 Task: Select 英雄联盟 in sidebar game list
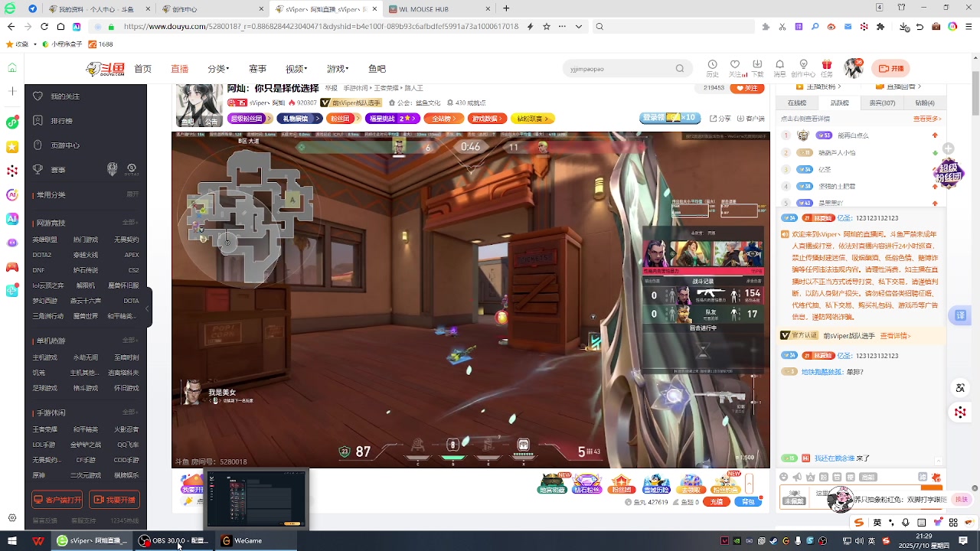[44, 240]
